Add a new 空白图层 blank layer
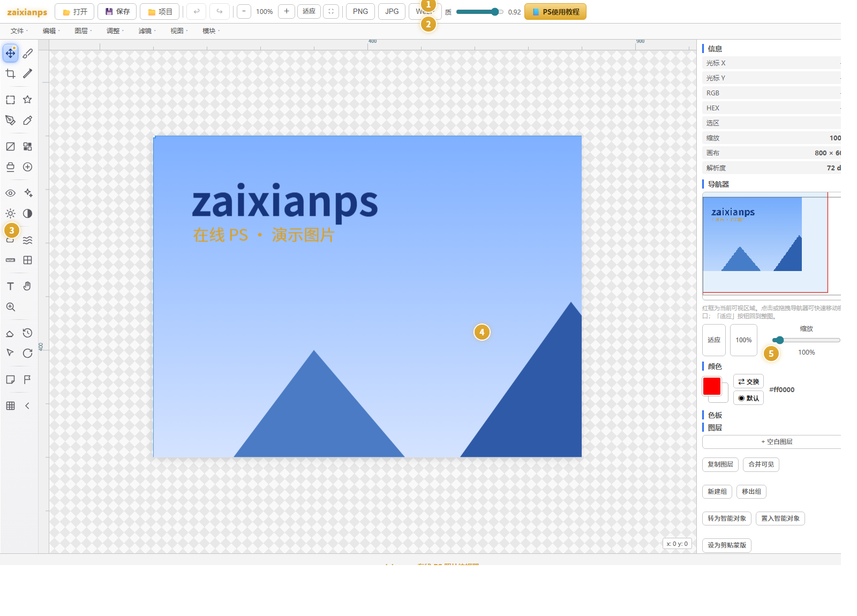The image size is (857, 616). tap(772, 442)
